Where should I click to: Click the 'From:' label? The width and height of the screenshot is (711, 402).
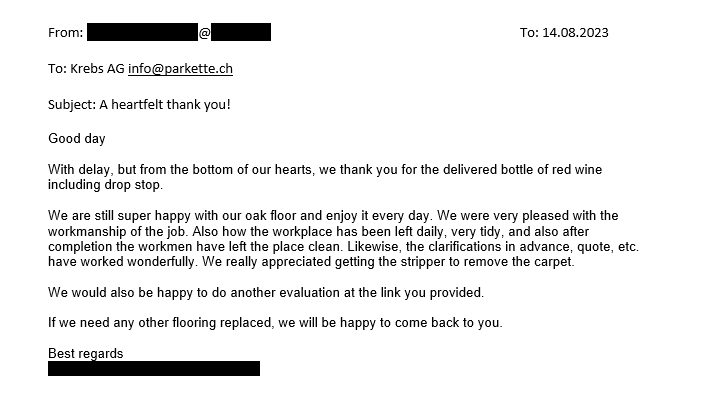[66, 33]
